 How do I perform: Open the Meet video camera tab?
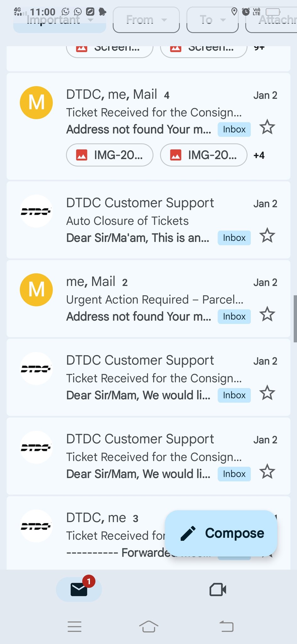point(218,590)
